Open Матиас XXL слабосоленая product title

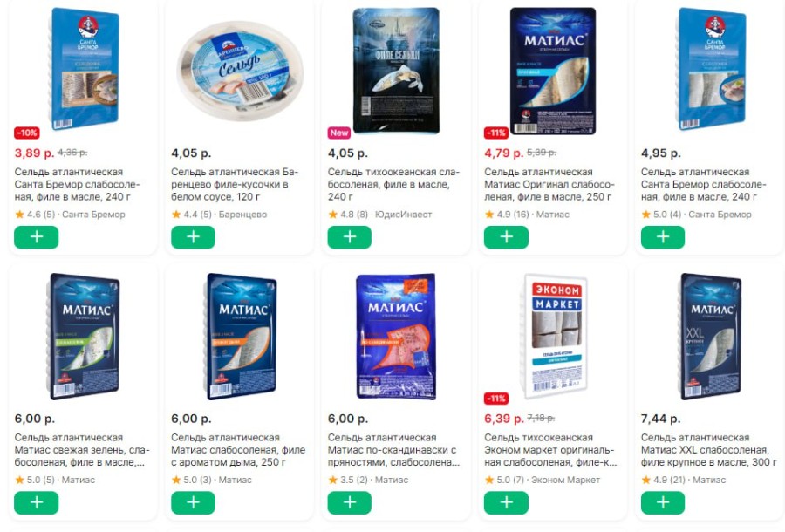pyautogui.click(x=709, y=449)
